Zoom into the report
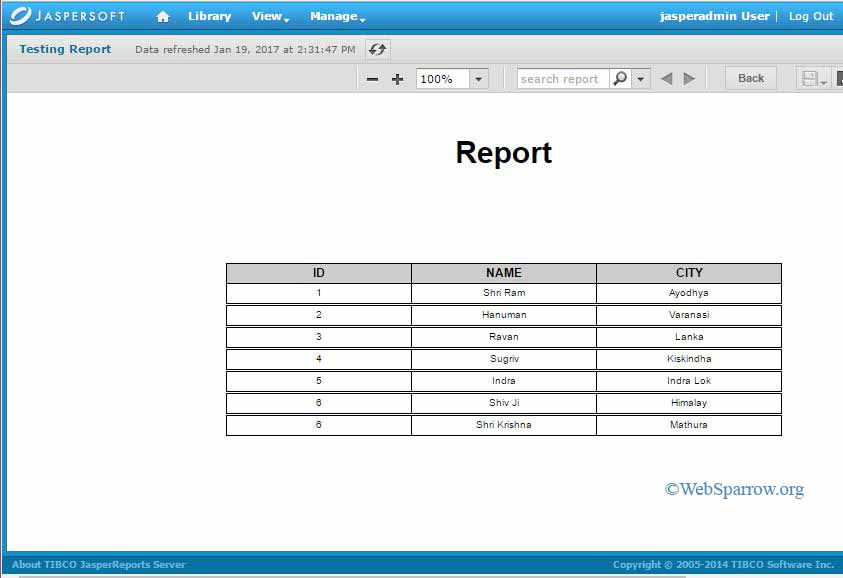The height and width of the screenshot is (578, 843). [397, 78]
